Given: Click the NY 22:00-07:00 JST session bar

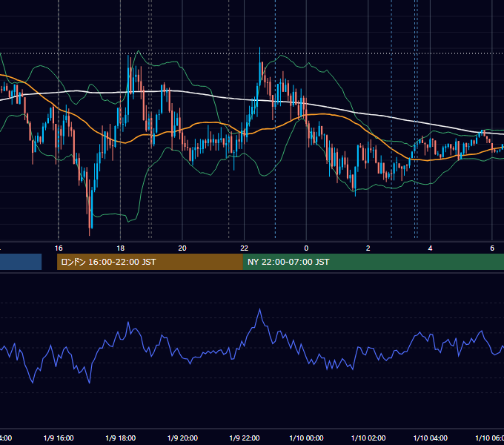Looking at the screenshot, I should point(373,262).
